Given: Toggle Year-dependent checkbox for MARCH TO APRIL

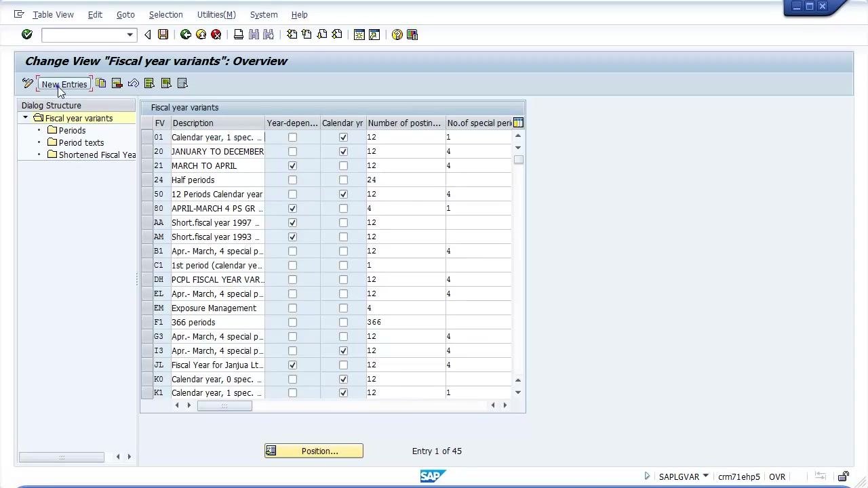Looking at the screenshot, I should (292, 165).
